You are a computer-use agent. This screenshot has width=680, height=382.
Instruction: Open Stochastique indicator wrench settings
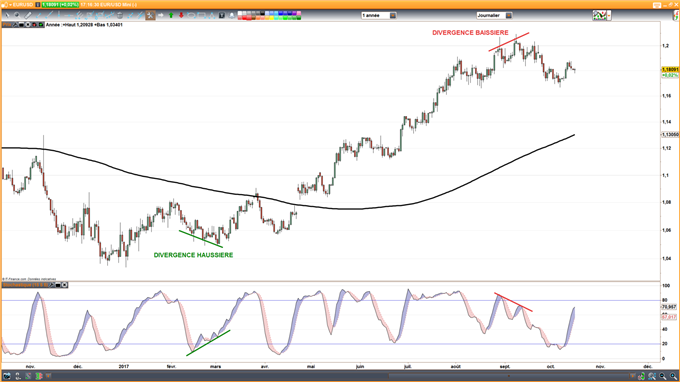pyautogui.click(x=52, y=285)
